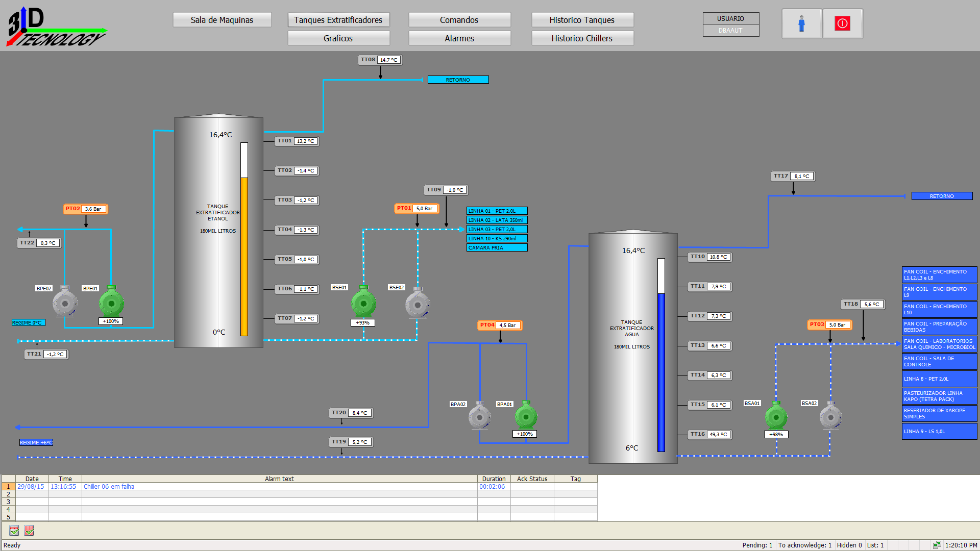Select the green BPA01 pump

pos(526,416)
